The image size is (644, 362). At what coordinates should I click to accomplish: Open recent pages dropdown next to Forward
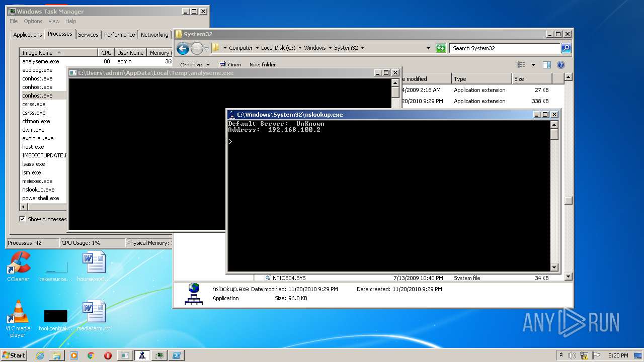coord(206,49)
